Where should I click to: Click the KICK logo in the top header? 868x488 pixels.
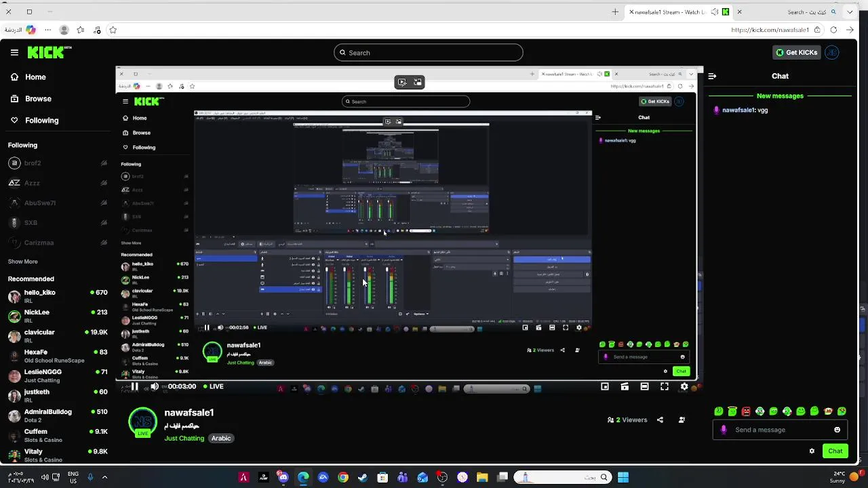click(50, 52)
